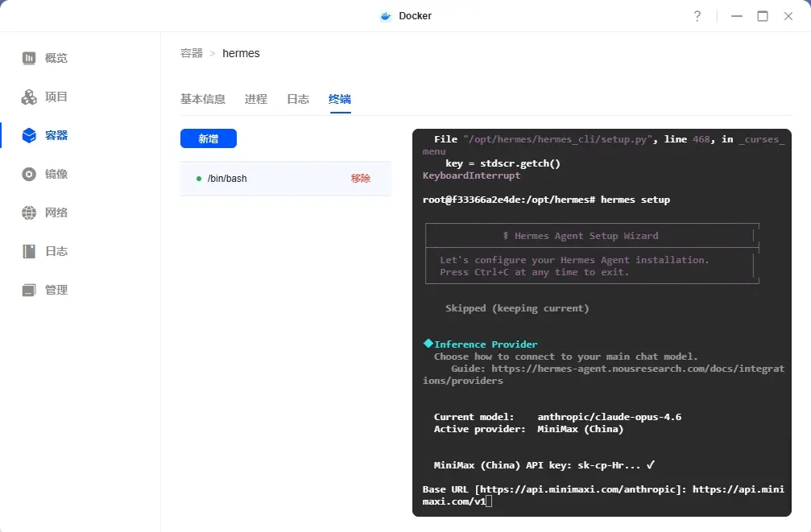View the 日志 logs tab
Image resolution: width=811 pixels, height=532 pixels.
[298, 99]
